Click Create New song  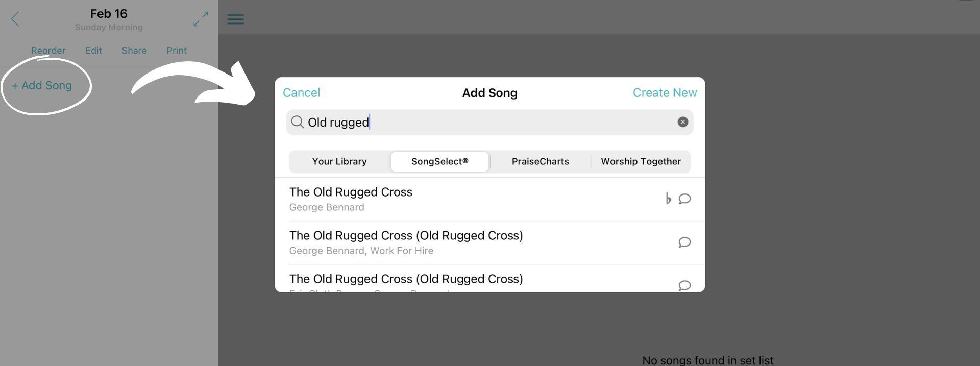pos(665,93)
